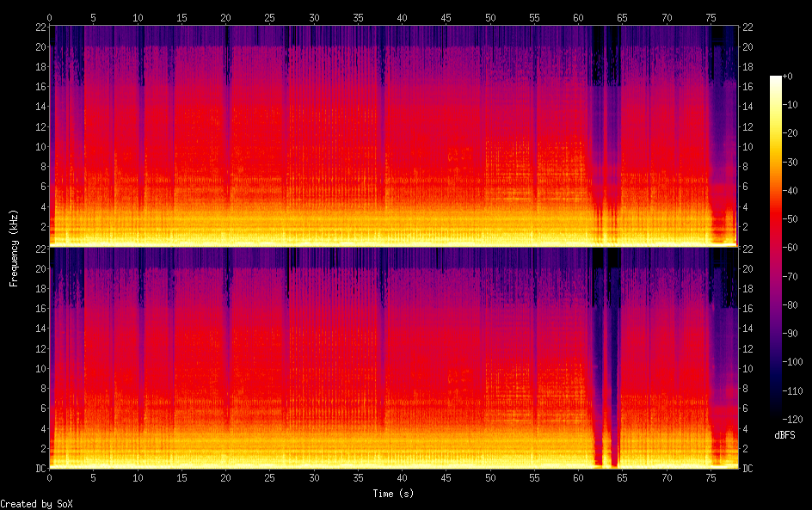Image resolution: width=812 pixels, height=510 pixels.
Task: Click the lower channel spectrogram plot
Action: coord(393,358)
